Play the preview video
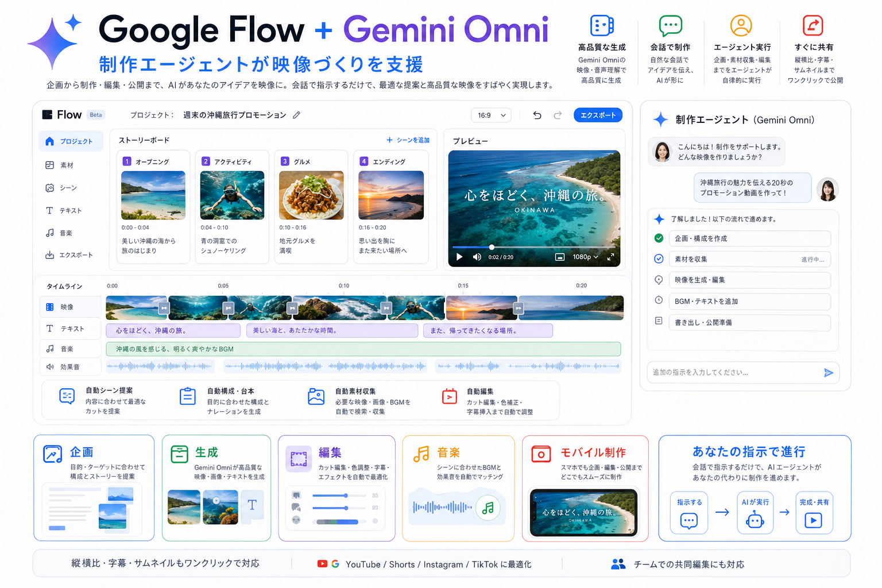 click(x=459, y=257)
